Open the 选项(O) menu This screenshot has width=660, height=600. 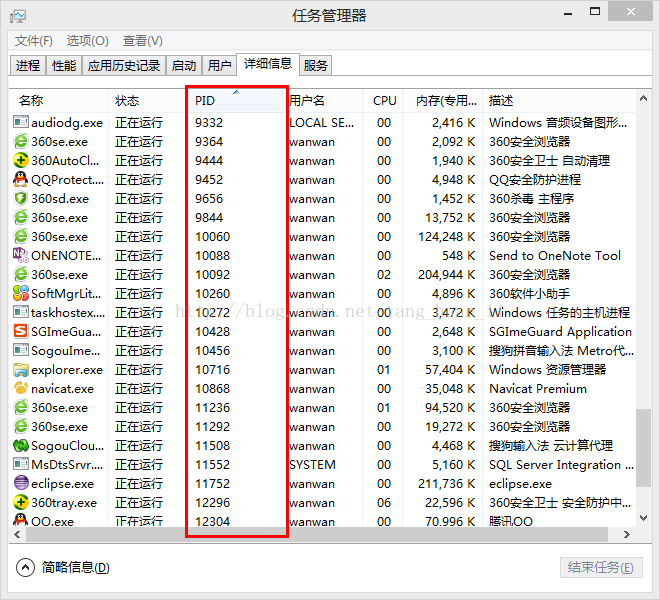coord(88,41)
